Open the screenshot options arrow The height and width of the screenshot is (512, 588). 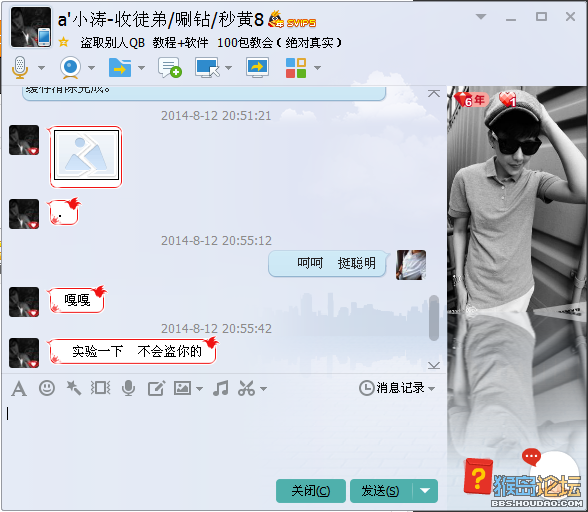point(264,389)
